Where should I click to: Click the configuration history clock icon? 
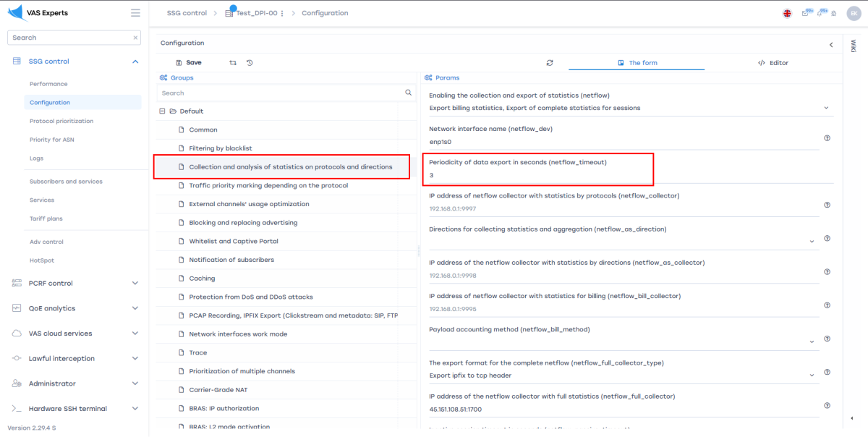click(250, 63)
